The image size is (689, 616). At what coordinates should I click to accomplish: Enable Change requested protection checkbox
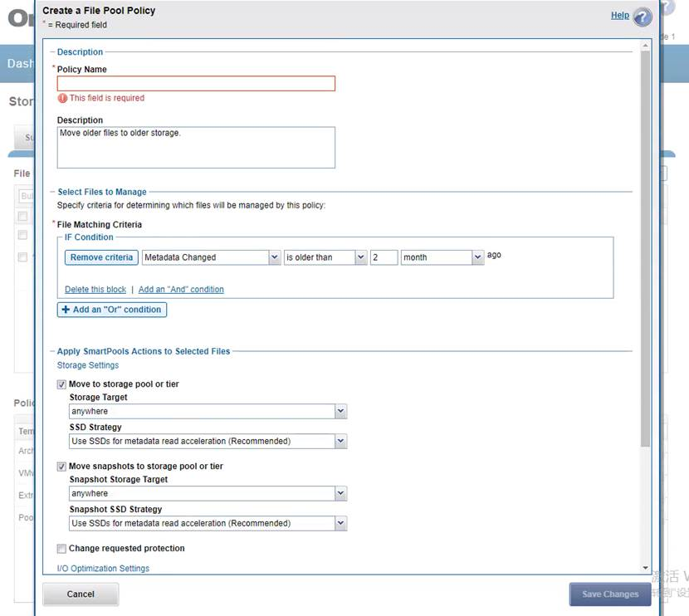tap(61, 549)
